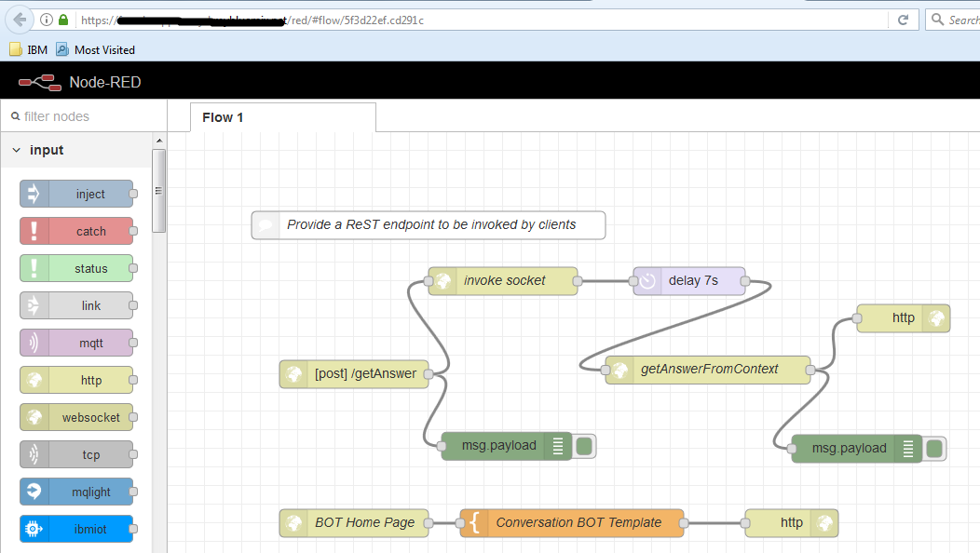Open the IBM bookmarks folder
The image size is (980, 553).
pos(29,50)
